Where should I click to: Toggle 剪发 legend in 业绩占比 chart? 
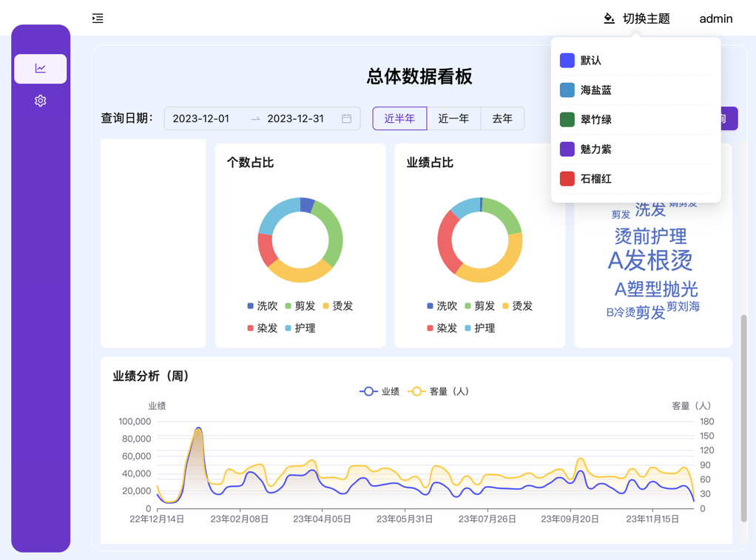point(480,306)
